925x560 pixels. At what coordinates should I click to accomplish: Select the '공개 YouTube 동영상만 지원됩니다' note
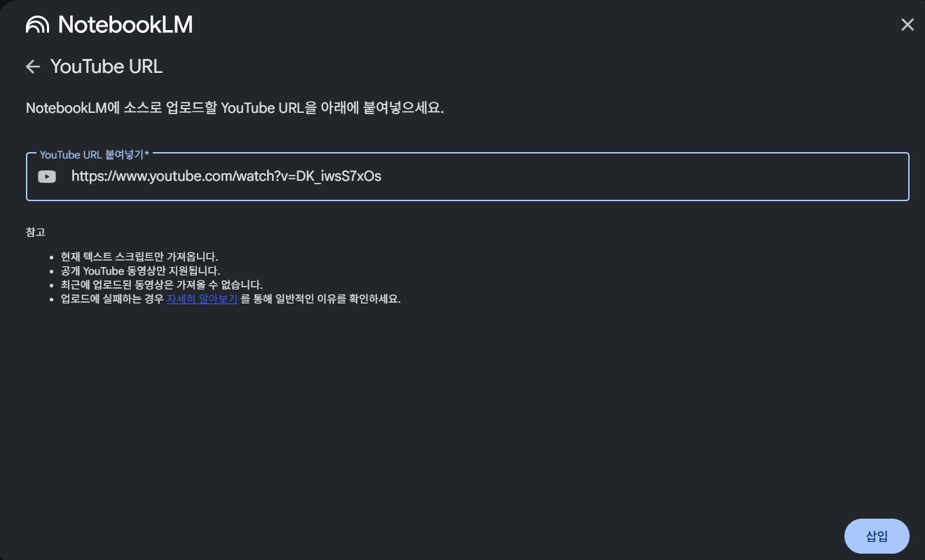(140, 271)
